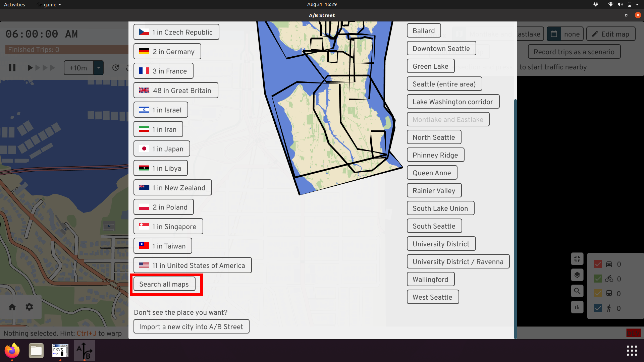Open settings gear icon in A/B Street
Image resolution: width=644 pixels, height=362 pixels.
[30, 307]
